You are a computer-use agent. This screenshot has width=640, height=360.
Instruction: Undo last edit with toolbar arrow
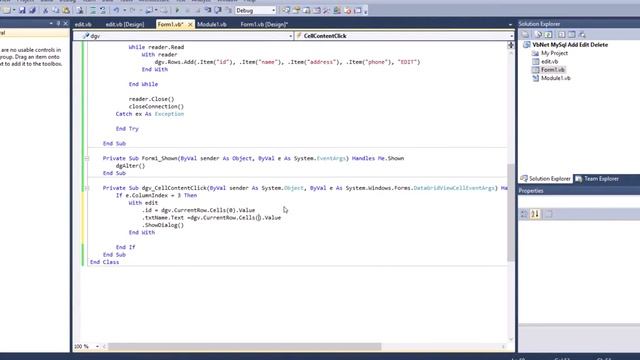[x=116, y=10]
